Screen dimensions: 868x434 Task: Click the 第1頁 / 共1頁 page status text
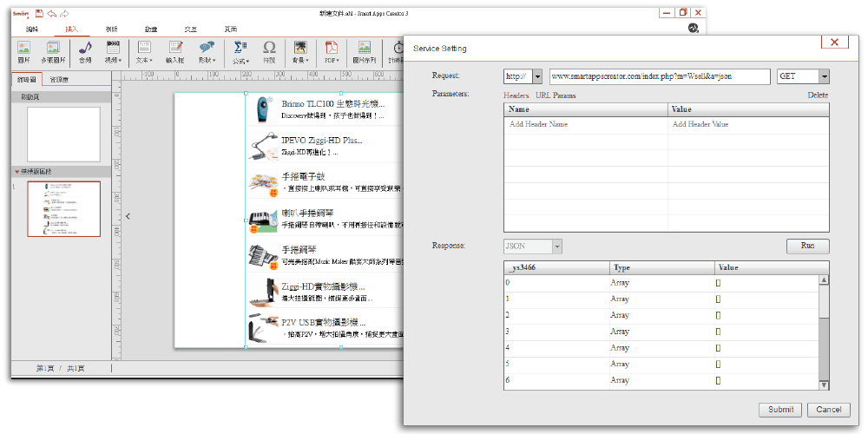pyautogui.click(x=61, y=368)
